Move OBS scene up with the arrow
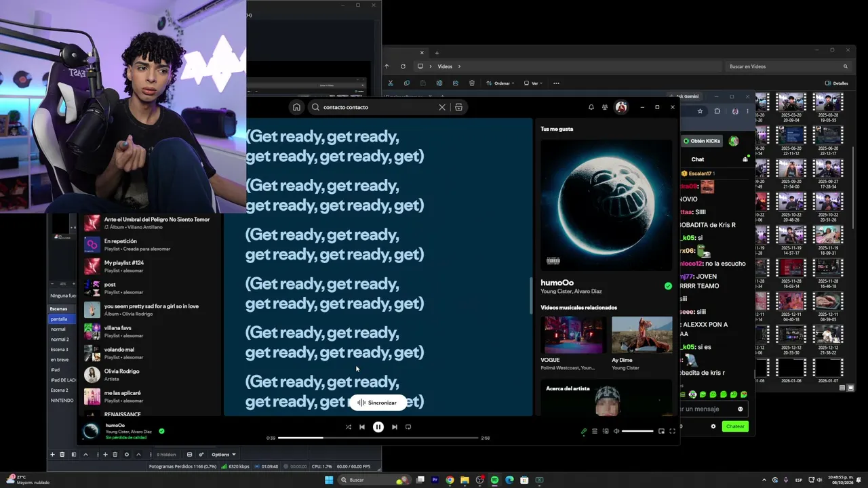This screenshot has height=488, width=868. (x=85, y=454)
